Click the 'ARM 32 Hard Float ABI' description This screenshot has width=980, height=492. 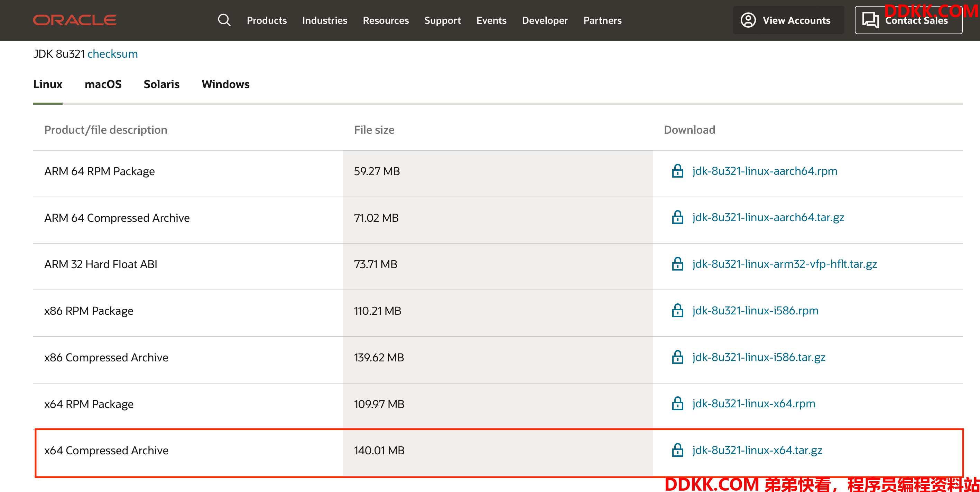(100, 264)
